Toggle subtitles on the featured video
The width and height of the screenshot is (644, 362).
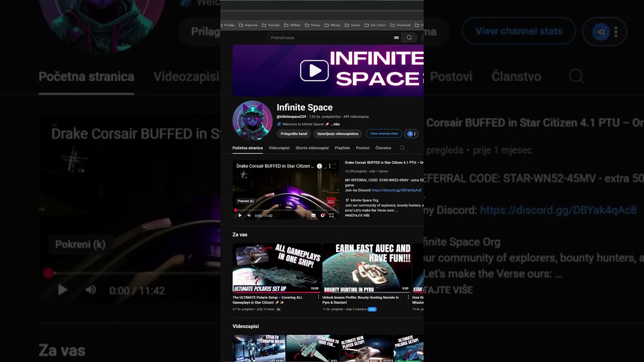(x=313, y=215)
